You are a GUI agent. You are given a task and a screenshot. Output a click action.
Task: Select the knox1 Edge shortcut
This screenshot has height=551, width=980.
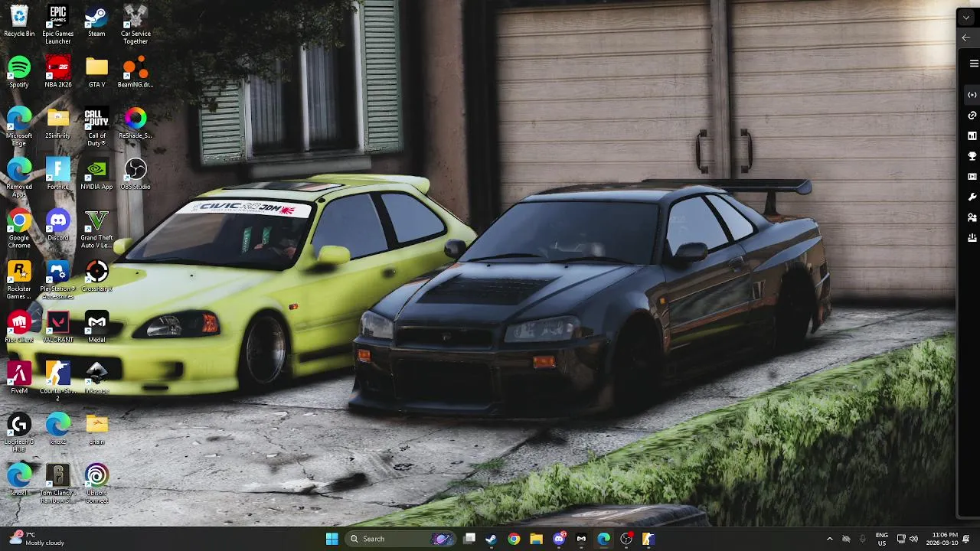19,481
